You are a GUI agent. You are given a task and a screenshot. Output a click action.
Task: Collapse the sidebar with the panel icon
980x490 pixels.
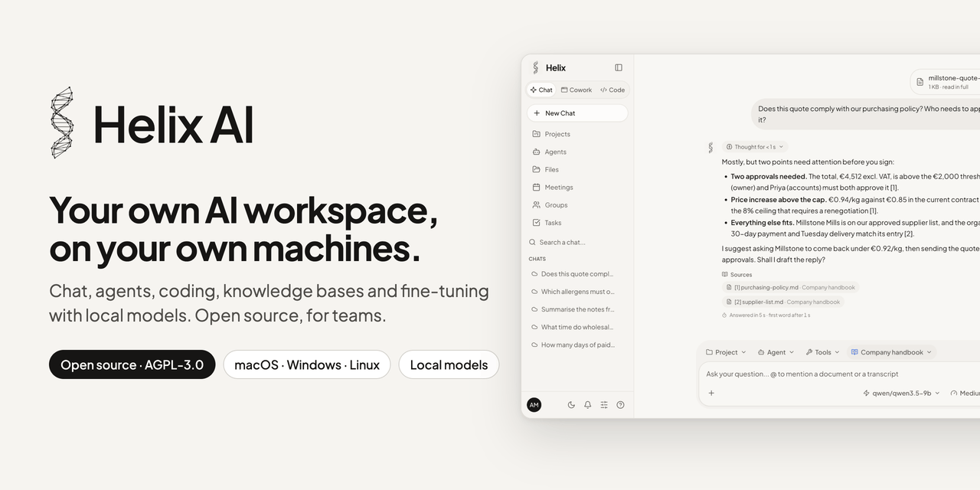pos(619,67)
